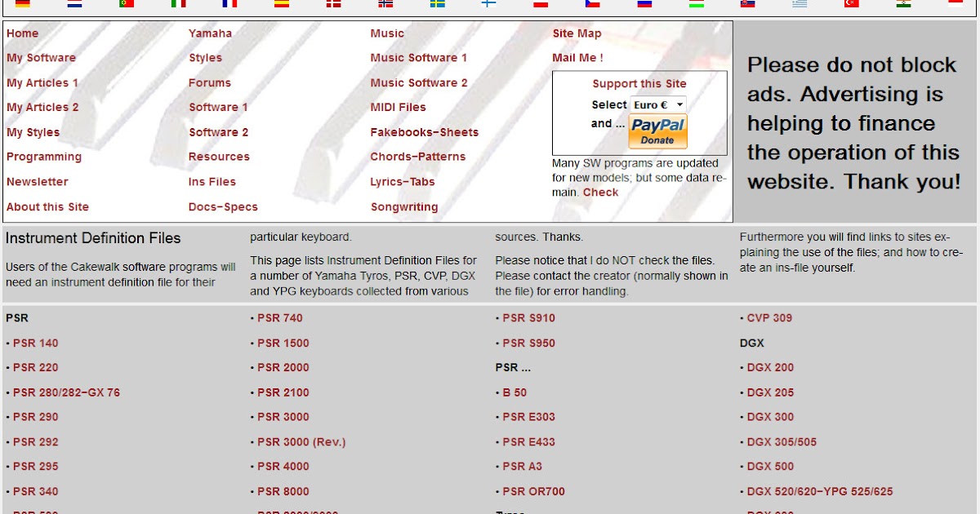This screenshot has height=514, width=980.
Task: Open the PSR 3000 (Rev.) link
Action: pos(301,441)
